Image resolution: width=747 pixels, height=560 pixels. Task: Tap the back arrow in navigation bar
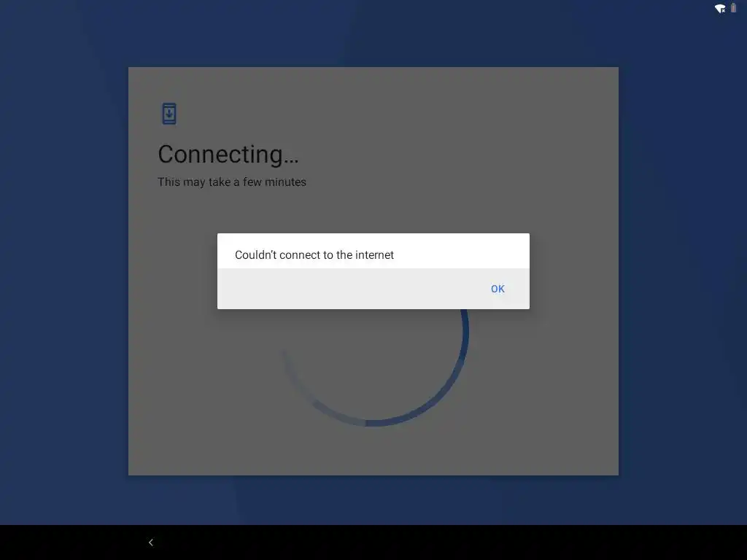point(150,542)
